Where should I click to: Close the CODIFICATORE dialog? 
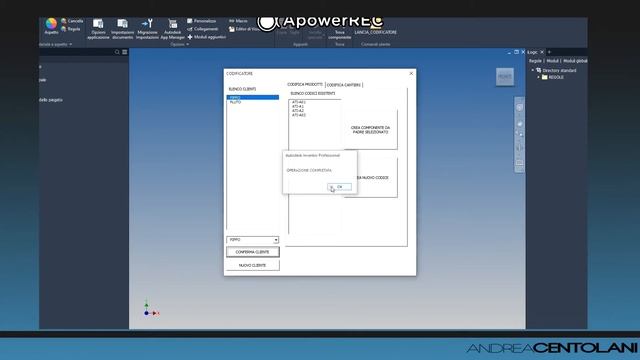pos(411,73)
